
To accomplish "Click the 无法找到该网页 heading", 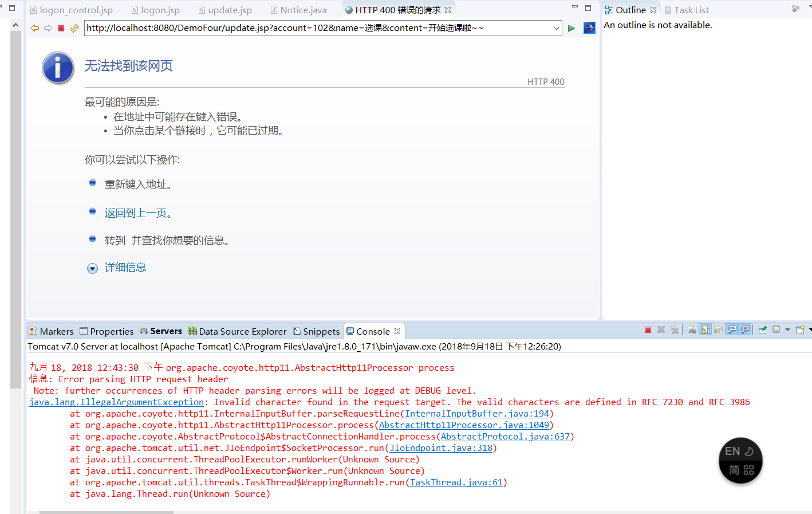I will coord(129,66).
